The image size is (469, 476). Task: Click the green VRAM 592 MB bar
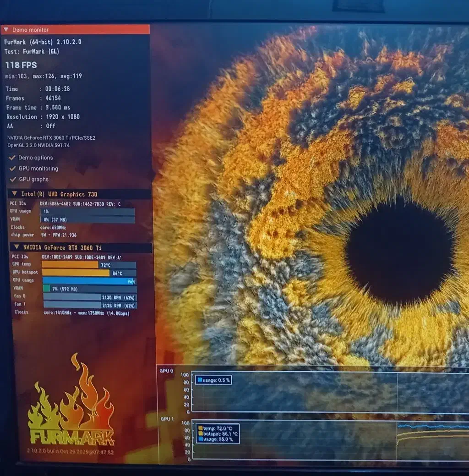(x=46, y=289)
